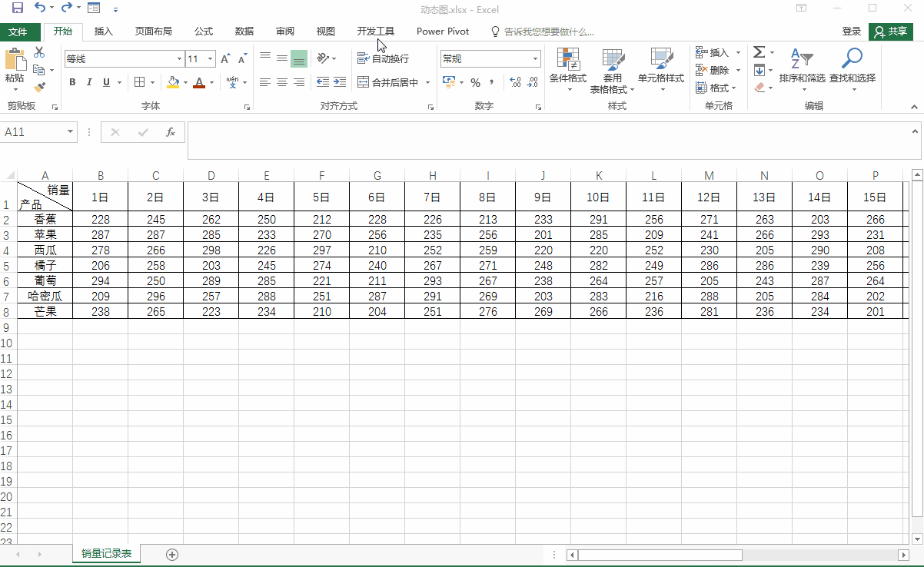This screenshot has width=924, height=567.
Task: Click the Undo arrow icon
Action: [41, 8]
